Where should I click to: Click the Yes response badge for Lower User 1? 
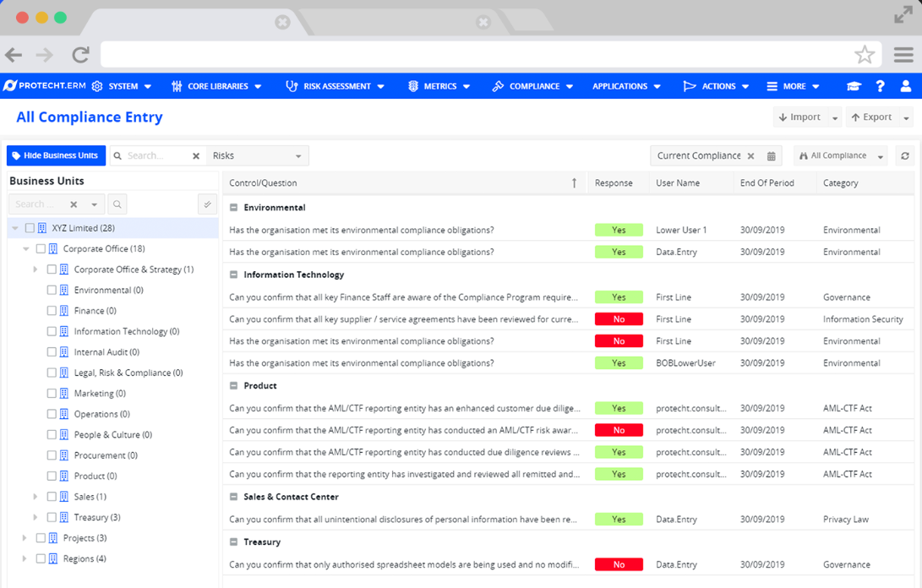[619, 229]
